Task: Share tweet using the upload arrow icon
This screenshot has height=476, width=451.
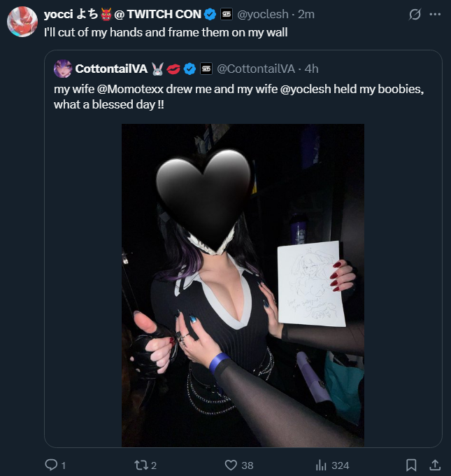Action: 435,465
